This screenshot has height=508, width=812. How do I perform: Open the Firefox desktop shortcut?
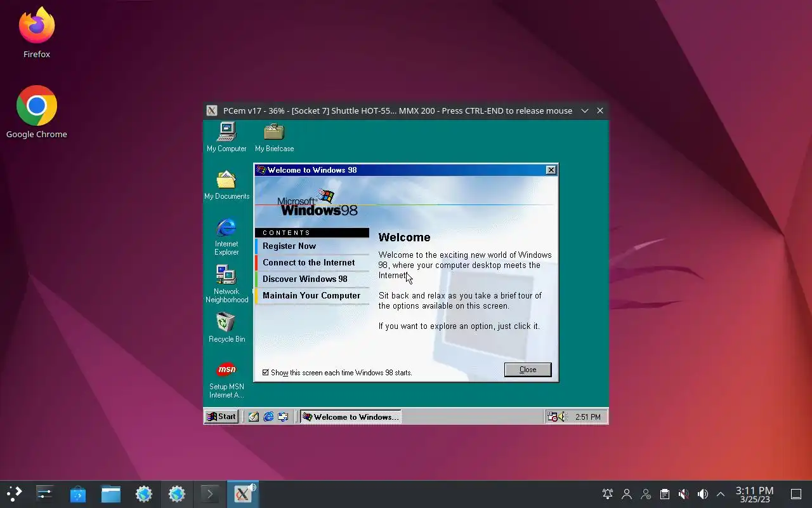[x=37, y=33]
